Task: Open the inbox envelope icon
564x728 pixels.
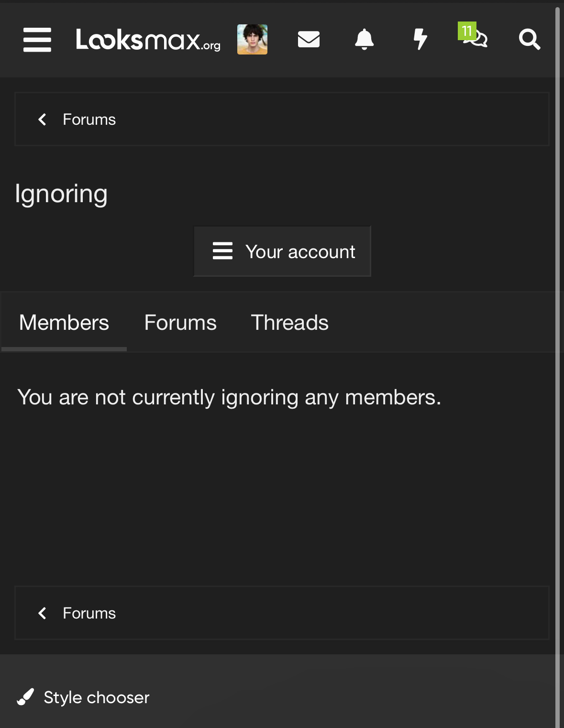Action: point(309,39)
